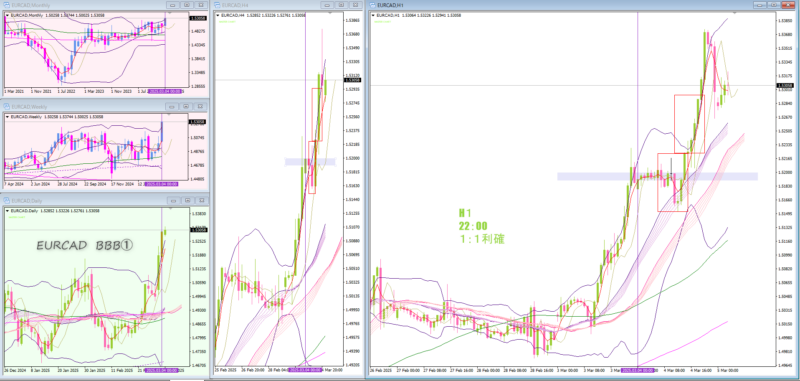Click the chart shift marker atop the H1 chart

(x=734, y=13)
